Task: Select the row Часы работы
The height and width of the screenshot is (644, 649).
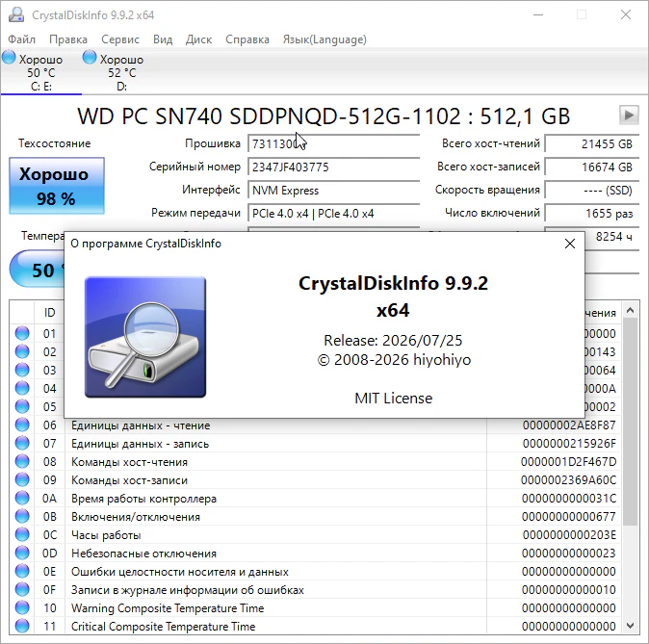Action: click(316, 534)
